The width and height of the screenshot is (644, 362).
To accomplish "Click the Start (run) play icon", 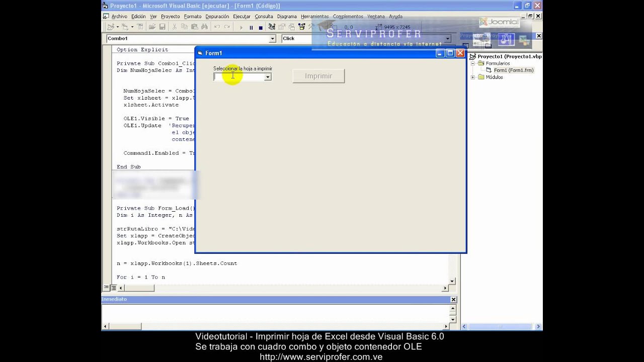I will (242, 28).
